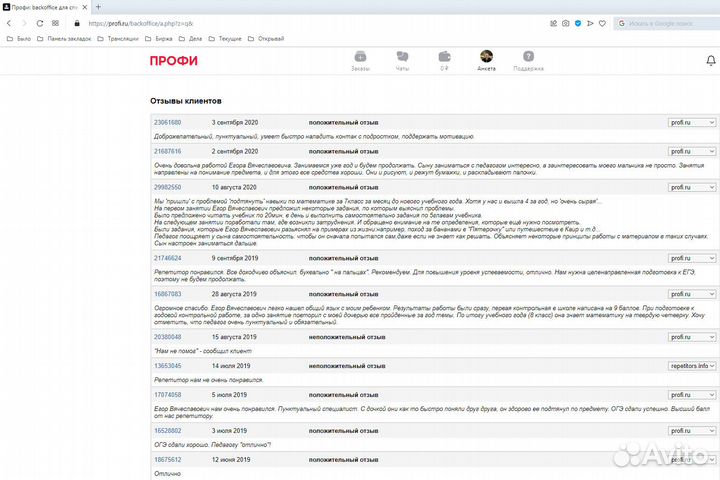Click the review text Репетитор нам не очень понравился
The width and height of the screenshot is (720, 480).
click(x=208, y=380)
